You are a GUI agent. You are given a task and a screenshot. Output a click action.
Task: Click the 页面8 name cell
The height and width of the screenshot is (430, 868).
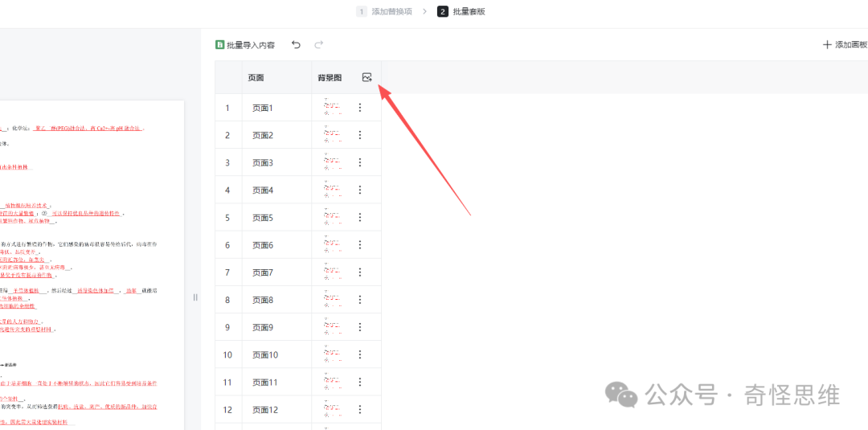tap(276, 300)
